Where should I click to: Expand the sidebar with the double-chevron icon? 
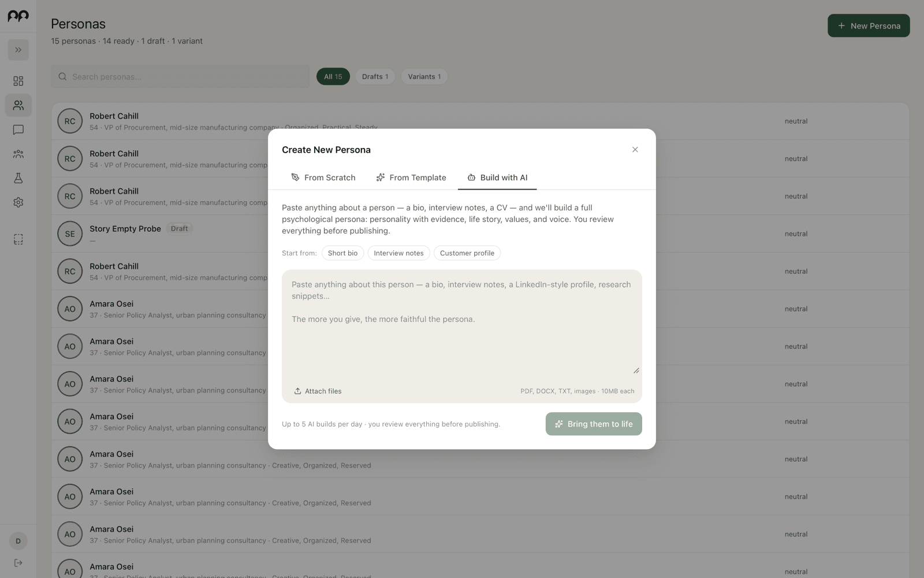coord(18,50)
